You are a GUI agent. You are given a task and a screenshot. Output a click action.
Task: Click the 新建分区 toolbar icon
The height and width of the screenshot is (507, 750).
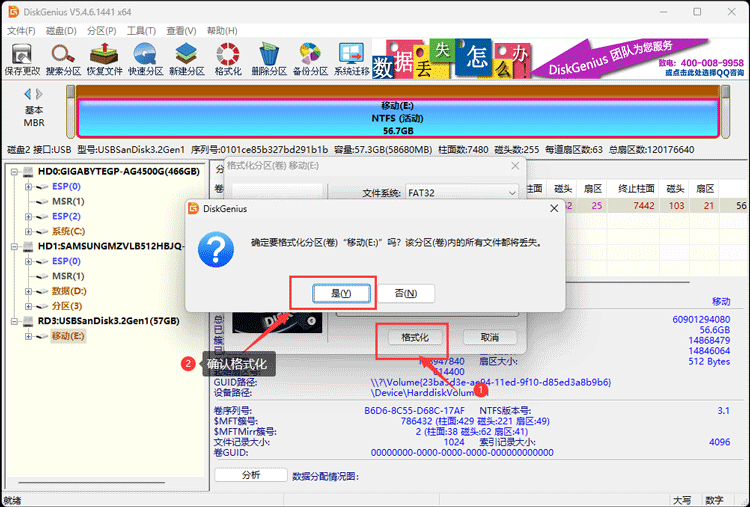(187, 59)
